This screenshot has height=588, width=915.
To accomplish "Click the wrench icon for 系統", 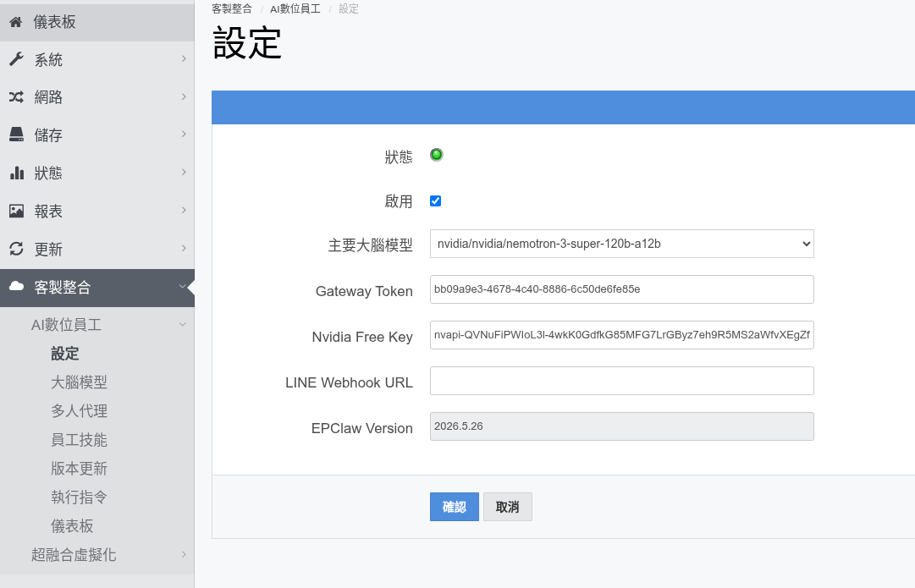I will pyautogui.click(x=16, y=59).
